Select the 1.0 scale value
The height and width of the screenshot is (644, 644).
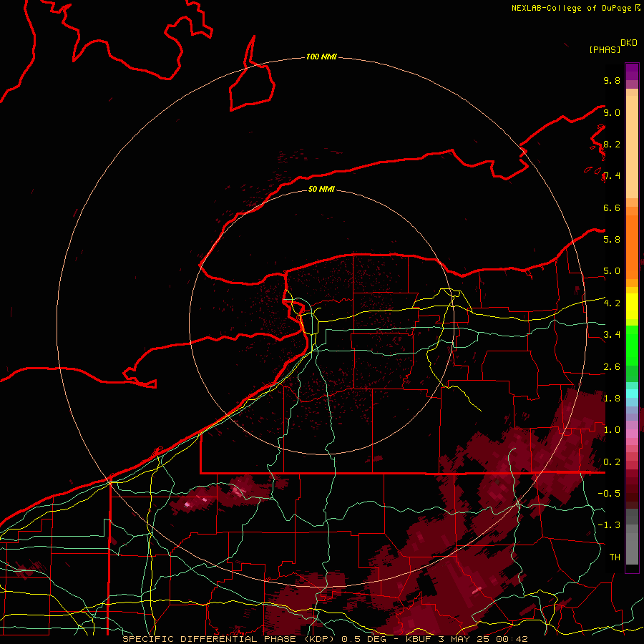click(x=612, y=430)
